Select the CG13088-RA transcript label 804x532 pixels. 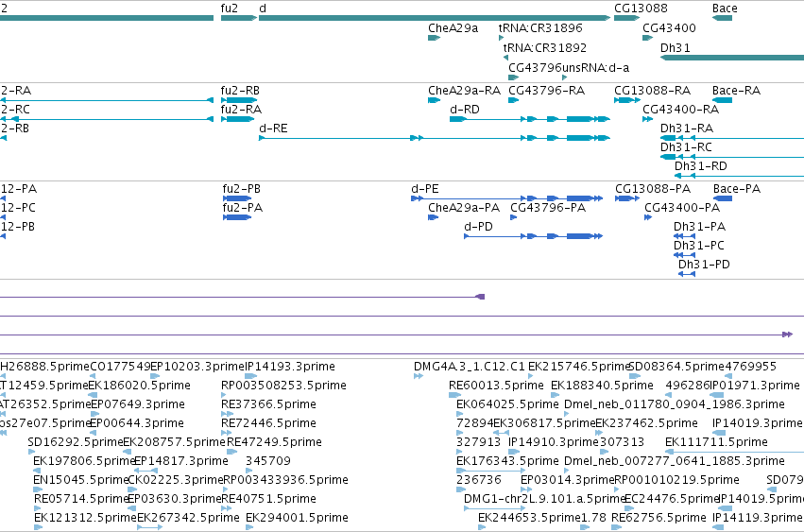[652, 91]
